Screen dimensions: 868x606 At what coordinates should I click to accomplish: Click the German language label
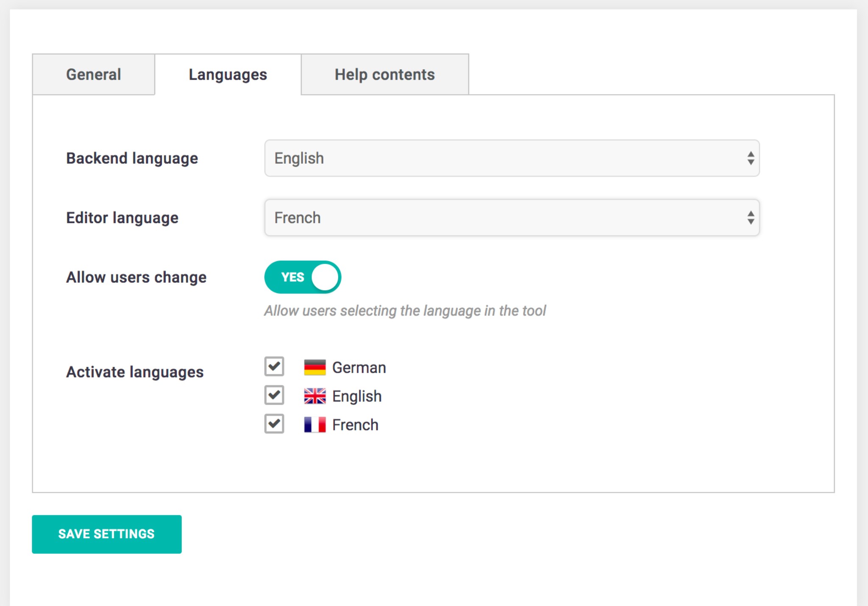(x=359, y=368)
